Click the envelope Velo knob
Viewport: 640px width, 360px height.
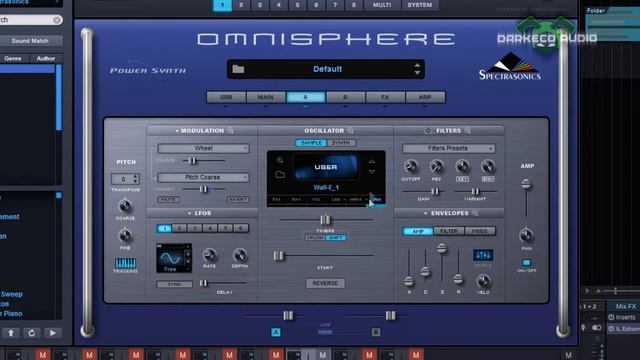pos(483,281)
